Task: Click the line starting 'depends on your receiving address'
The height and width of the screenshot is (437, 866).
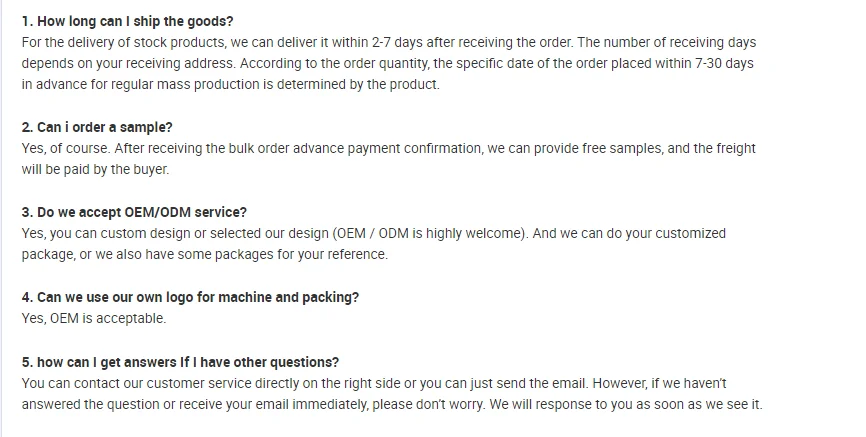Action: (387, 64)
